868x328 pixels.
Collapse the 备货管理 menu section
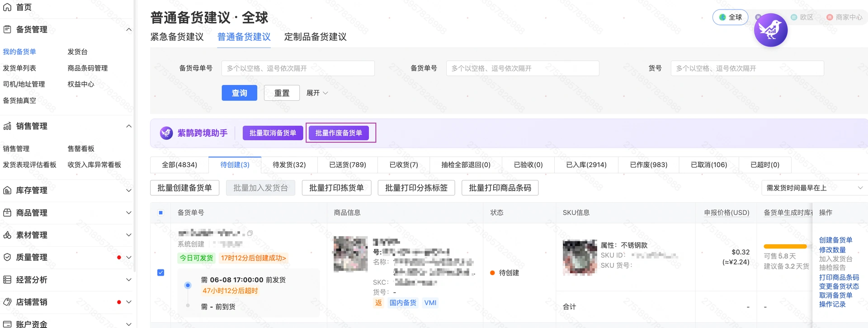(128, 29)
